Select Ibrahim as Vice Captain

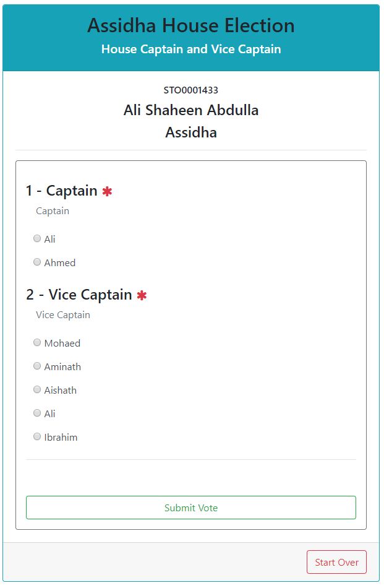point(37,437)
